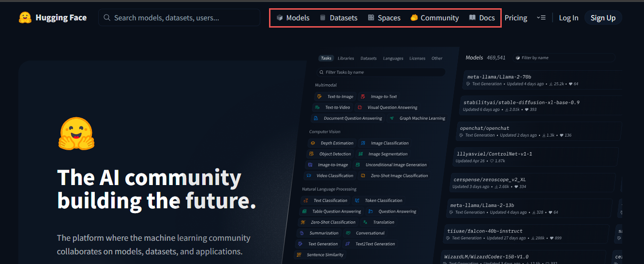Visit the Pricing page
Image resolution: width=644 pixels, height=264 pixels.
coord(516,17)
